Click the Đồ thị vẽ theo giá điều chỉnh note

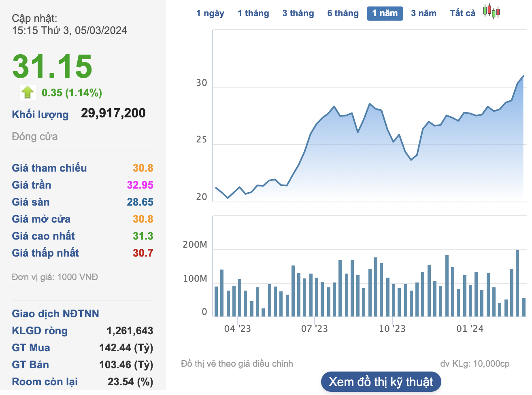click(237, 364)
